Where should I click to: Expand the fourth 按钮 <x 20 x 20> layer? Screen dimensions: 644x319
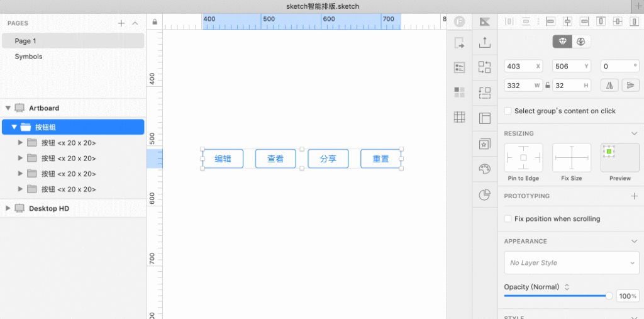(x=20, y=189)
